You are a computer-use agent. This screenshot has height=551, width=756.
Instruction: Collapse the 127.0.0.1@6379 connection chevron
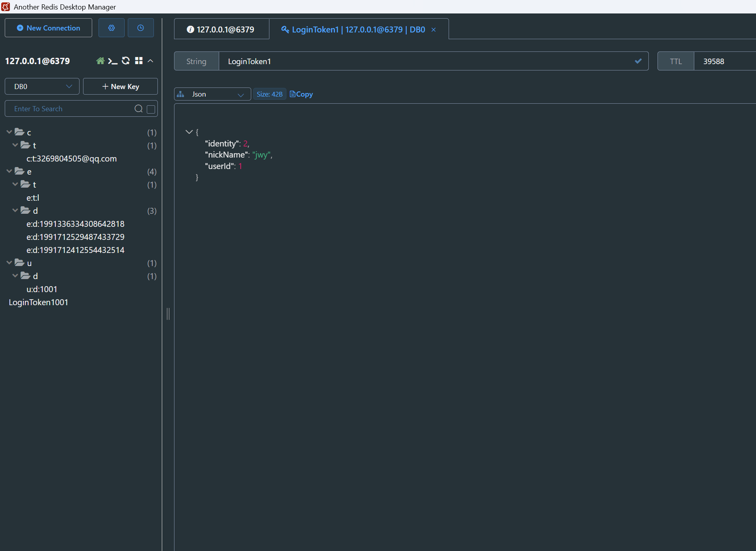pyautogui.click(x=150, y=61)
